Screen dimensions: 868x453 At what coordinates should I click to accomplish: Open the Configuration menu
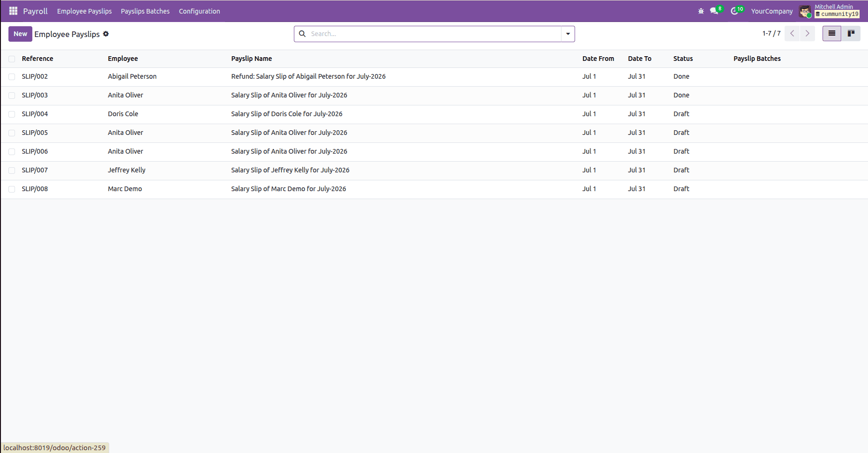(199, 11)
